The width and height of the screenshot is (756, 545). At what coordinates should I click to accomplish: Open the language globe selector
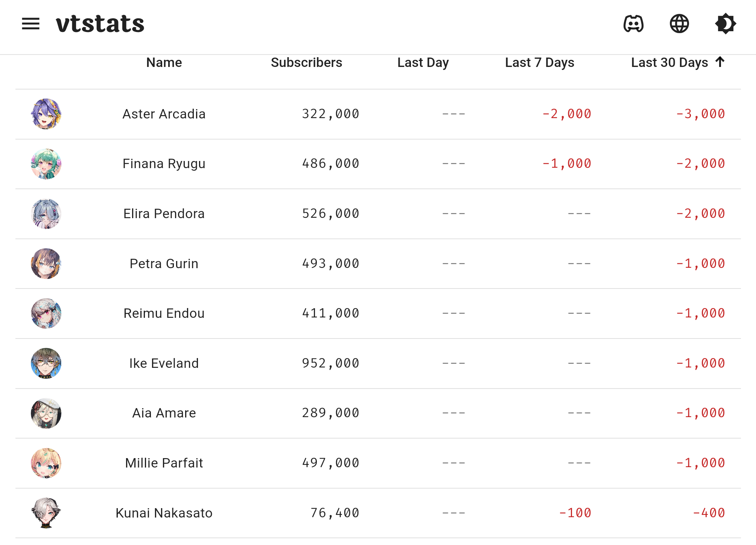[x=679, y=24]
